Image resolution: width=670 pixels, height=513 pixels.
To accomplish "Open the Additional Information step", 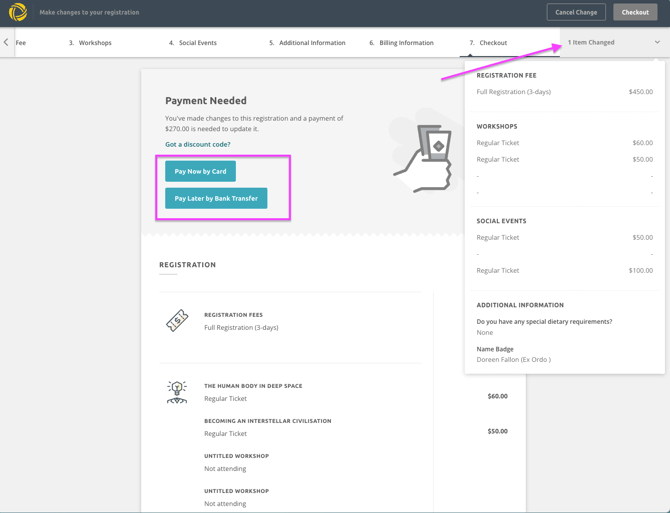I will (x=307, y=43).
